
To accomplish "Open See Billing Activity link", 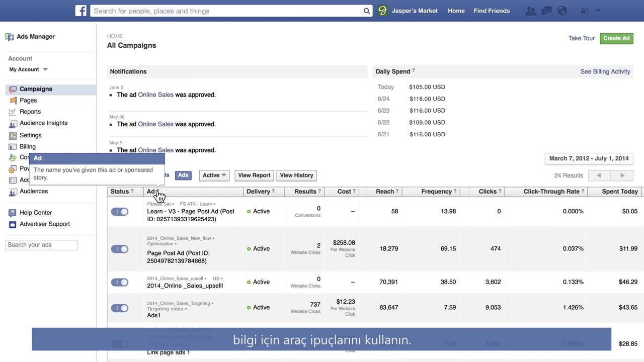I will tap(605, 71).
